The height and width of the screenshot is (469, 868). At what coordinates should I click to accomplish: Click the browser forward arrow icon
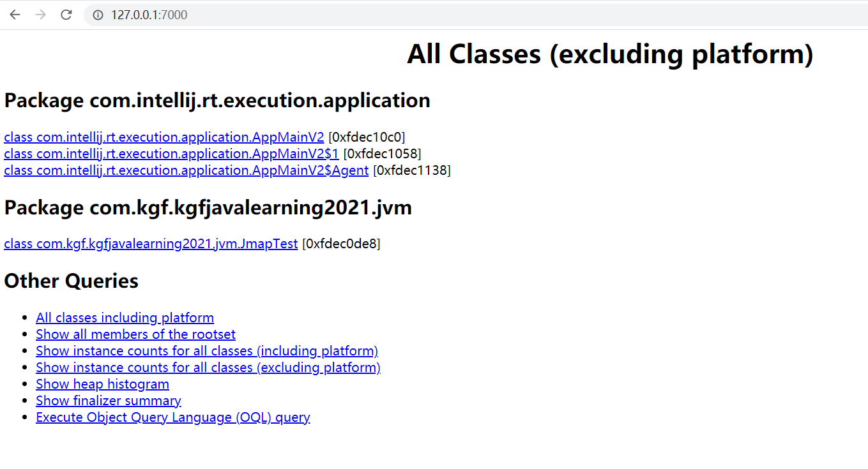[40, 14]
